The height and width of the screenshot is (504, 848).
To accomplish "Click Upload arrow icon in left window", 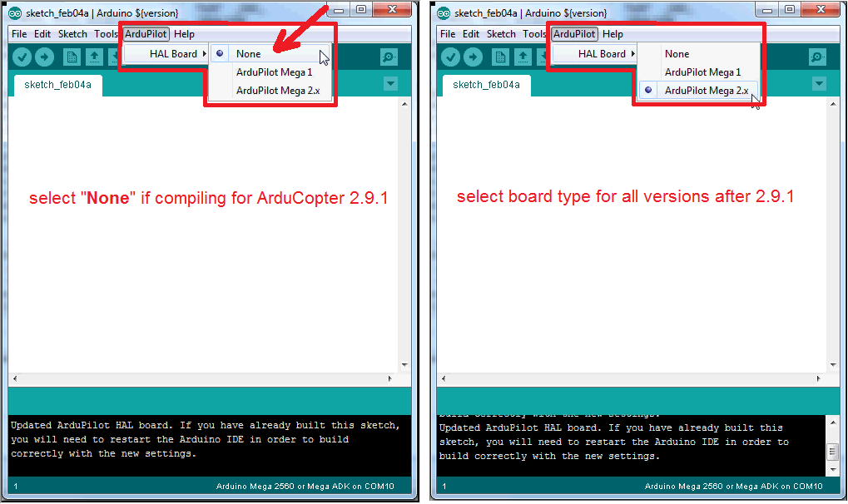I will (44, 57).
